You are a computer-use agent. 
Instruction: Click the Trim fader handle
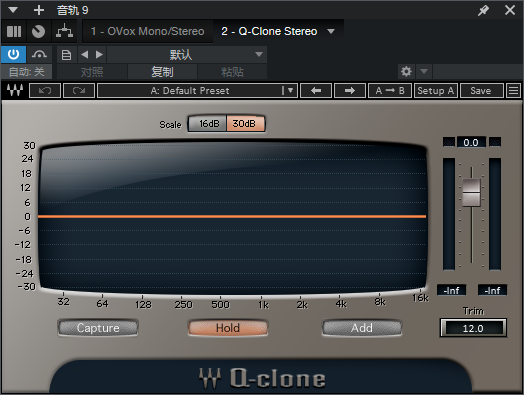coord(471,192)
